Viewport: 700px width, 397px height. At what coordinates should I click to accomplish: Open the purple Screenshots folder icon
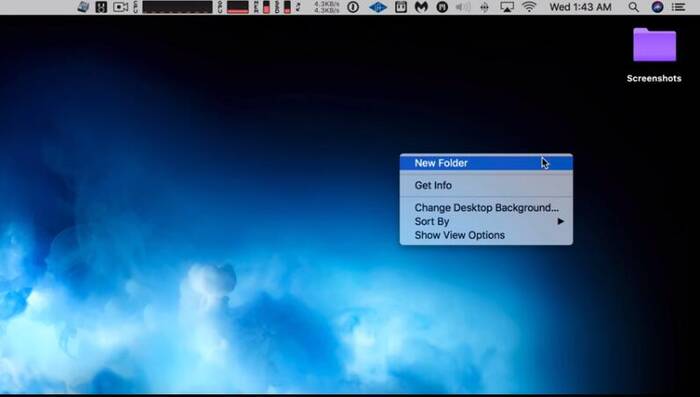(x=654, y=45)
